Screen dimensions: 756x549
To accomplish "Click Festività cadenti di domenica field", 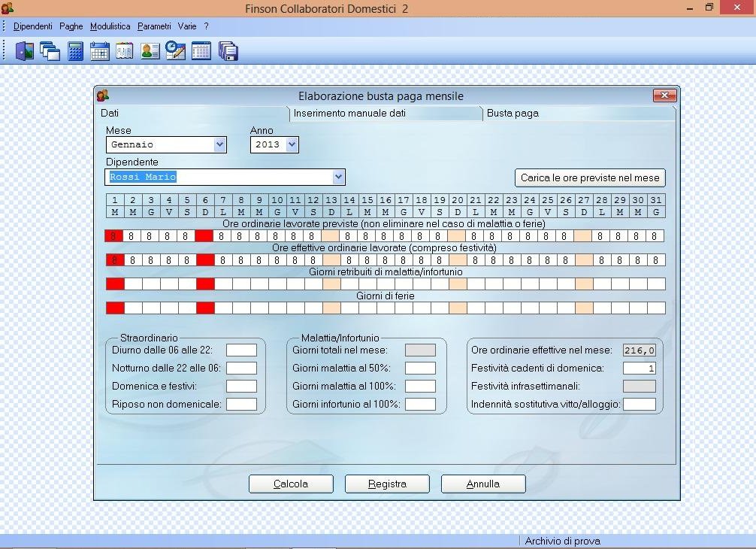I will (640, 368).
